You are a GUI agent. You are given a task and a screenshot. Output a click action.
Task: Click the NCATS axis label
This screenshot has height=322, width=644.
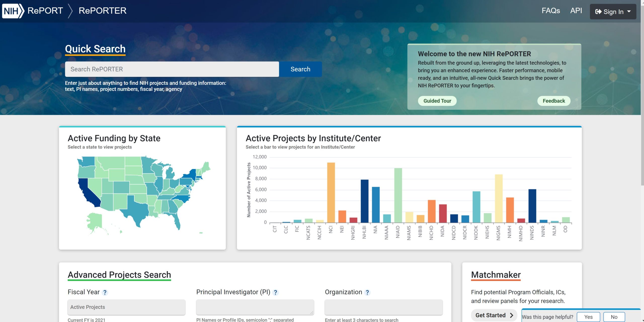coord(308,233)
